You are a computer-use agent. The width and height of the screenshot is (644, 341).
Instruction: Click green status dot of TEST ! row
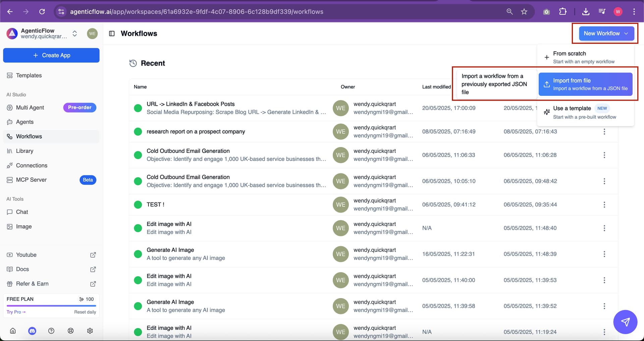[138, 205]
